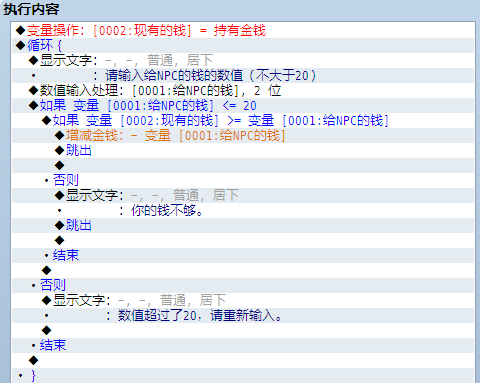
Task: Select the '变量操作: [0002:现有的钱] = 持有金钱' command row
Action: point(243,30)
